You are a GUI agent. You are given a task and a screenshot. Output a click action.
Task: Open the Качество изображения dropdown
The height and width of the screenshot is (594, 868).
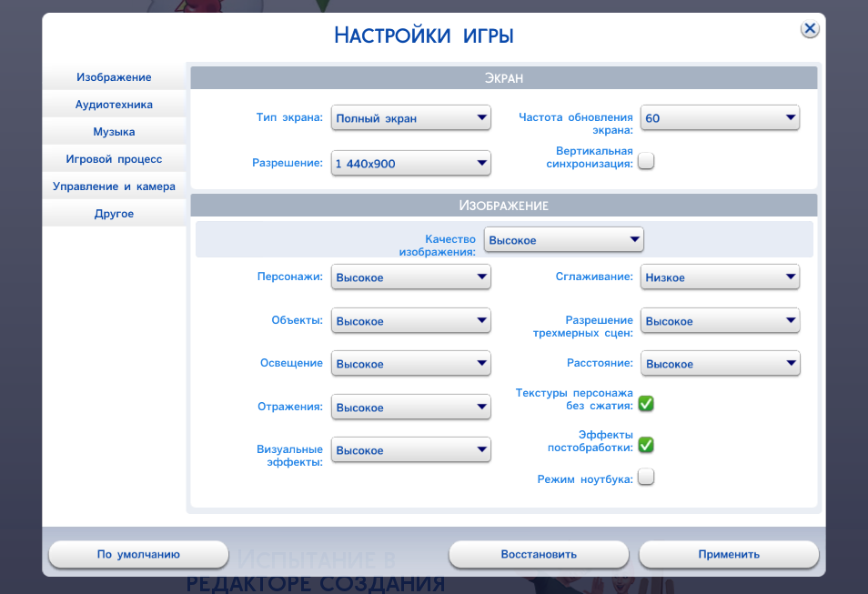click(563, 240)
